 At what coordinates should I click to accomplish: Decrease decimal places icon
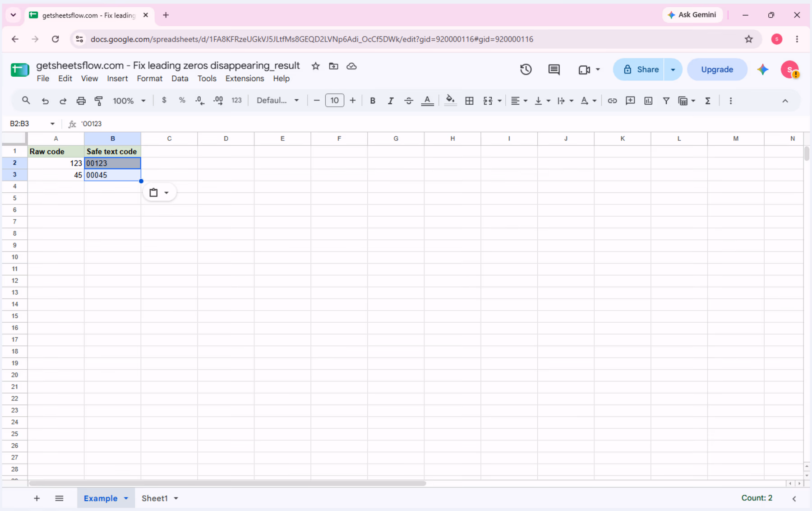pyautogui.click(x=200, y=101)
